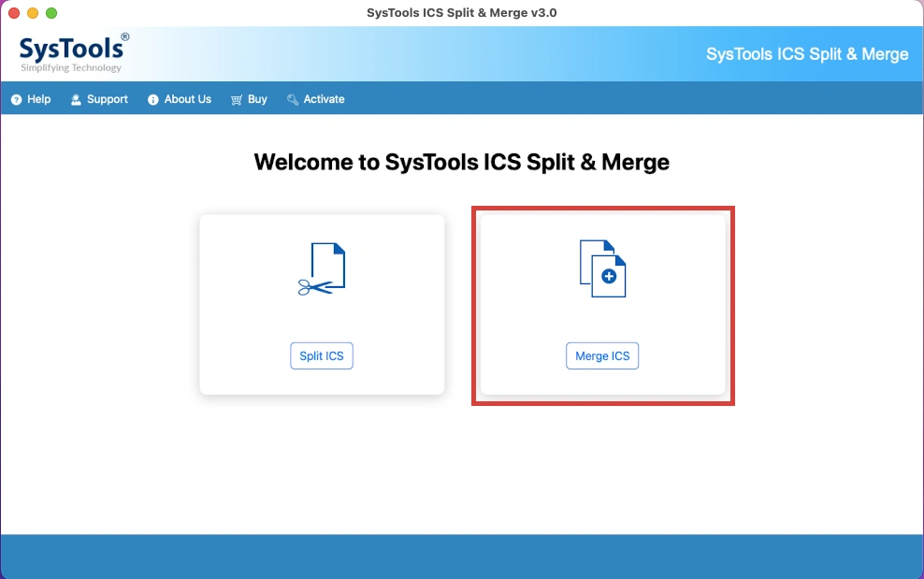Click the Support person icon
The image size is (924, 579).
pos(76,100)
